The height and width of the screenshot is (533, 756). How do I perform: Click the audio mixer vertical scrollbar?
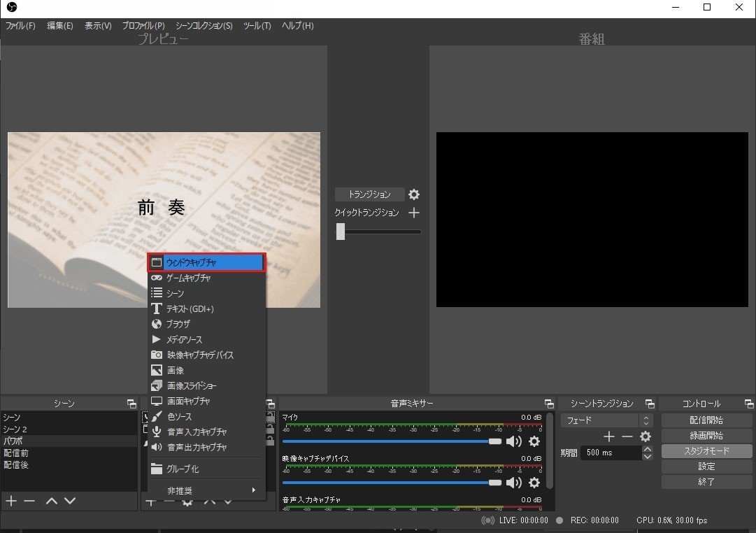[550, 451]
